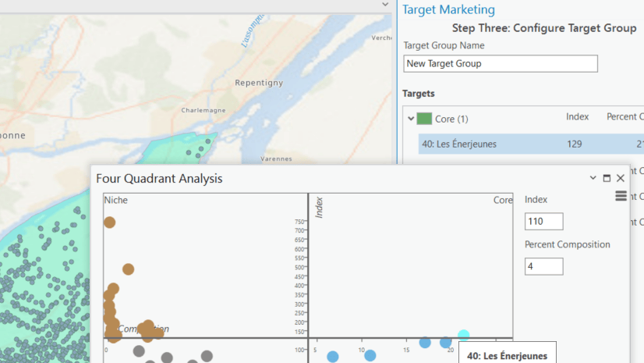Click the Core (1) group label
This screenshot has width=644, height=363.
coord(451,119)
